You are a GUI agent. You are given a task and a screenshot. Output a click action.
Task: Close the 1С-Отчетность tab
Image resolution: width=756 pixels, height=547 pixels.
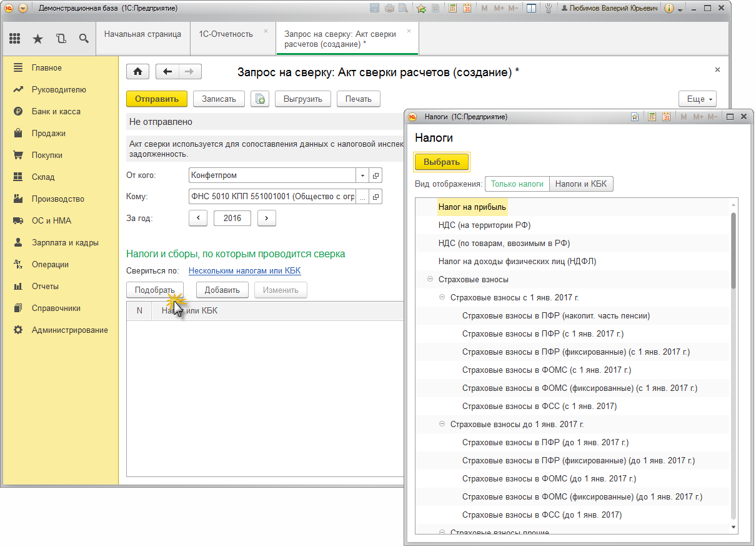point(266,31)
